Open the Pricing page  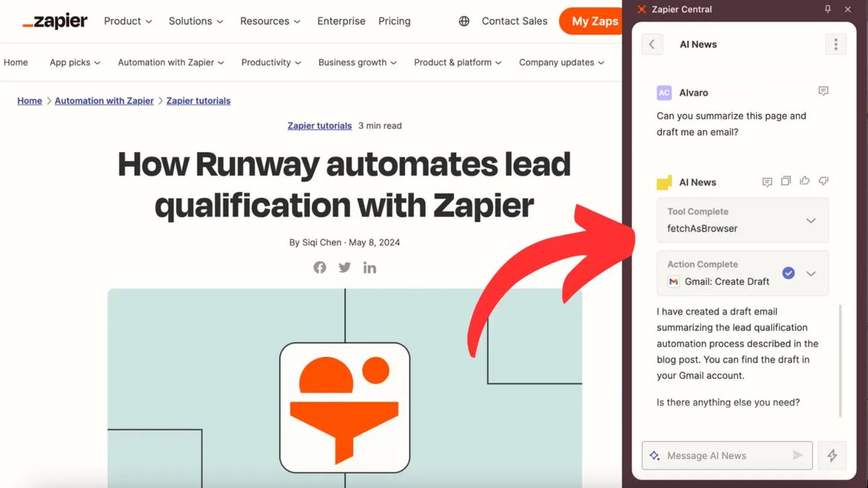[x=394, y=21]
